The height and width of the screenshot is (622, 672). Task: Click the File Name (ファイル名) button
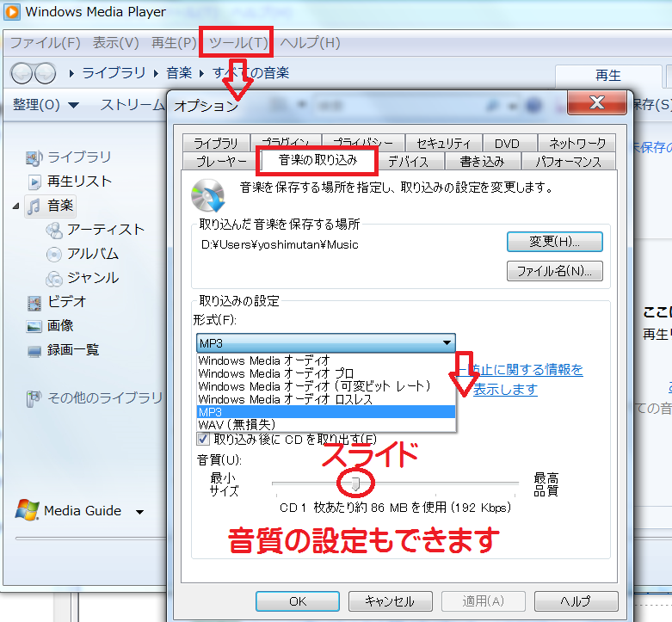554,272
